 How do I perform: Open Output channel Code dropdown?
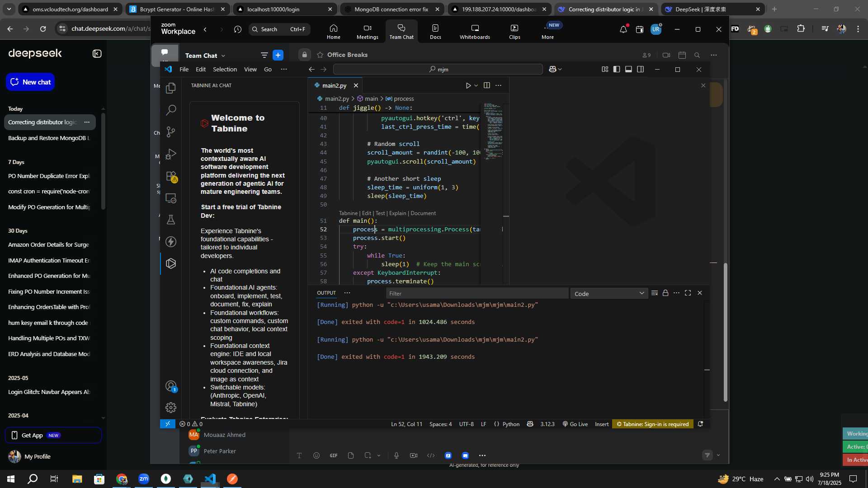(609, 294)
